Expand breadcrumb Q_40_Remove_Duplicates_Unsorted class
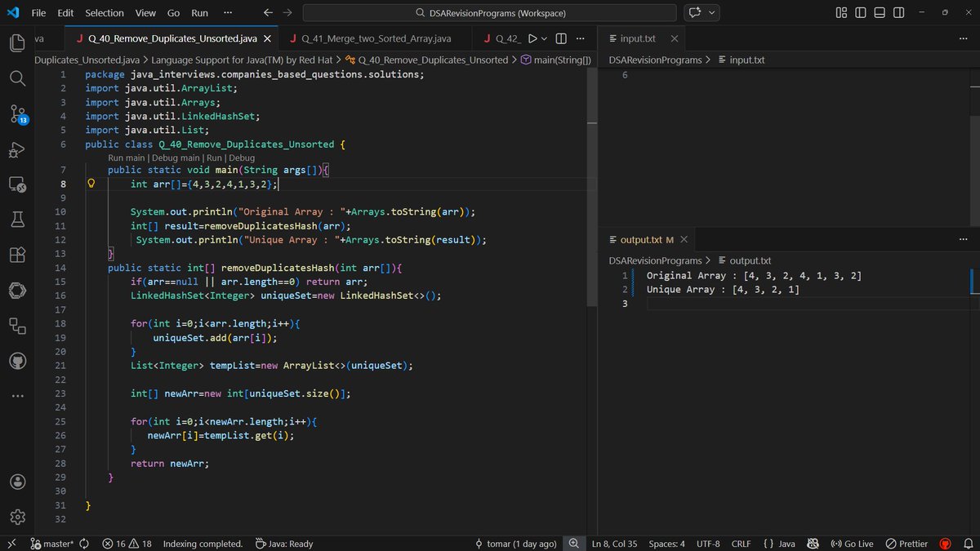Image resolution: width=980 pixels, height=551 pixels. (432, 60)
